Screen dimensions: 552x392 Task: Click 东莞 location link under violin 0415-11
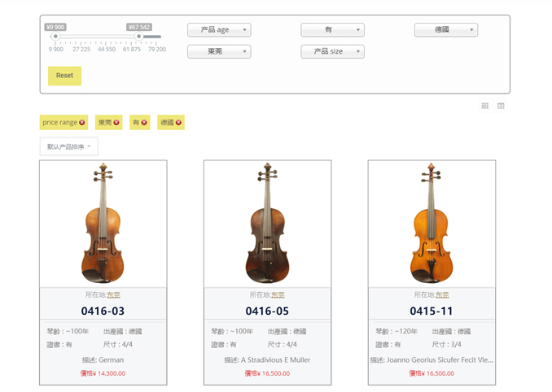click(442, 294)
